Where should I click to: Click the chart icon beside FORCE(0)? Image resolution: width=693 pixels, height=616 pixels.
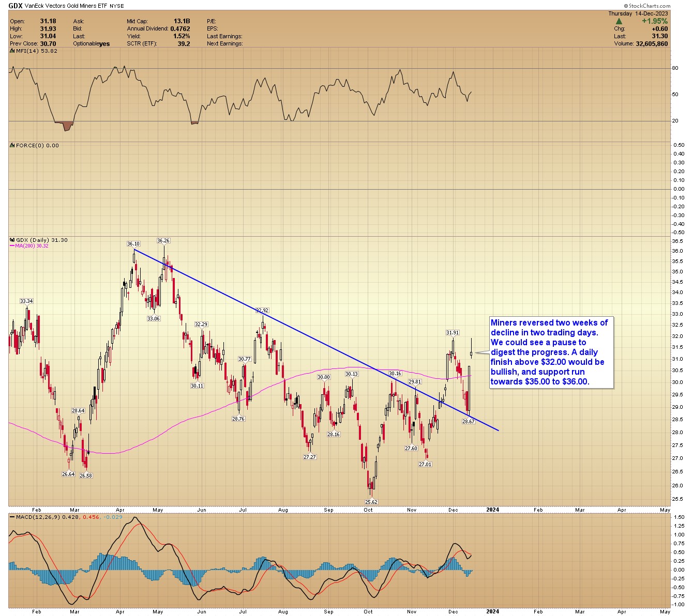(x=12, y=146)
